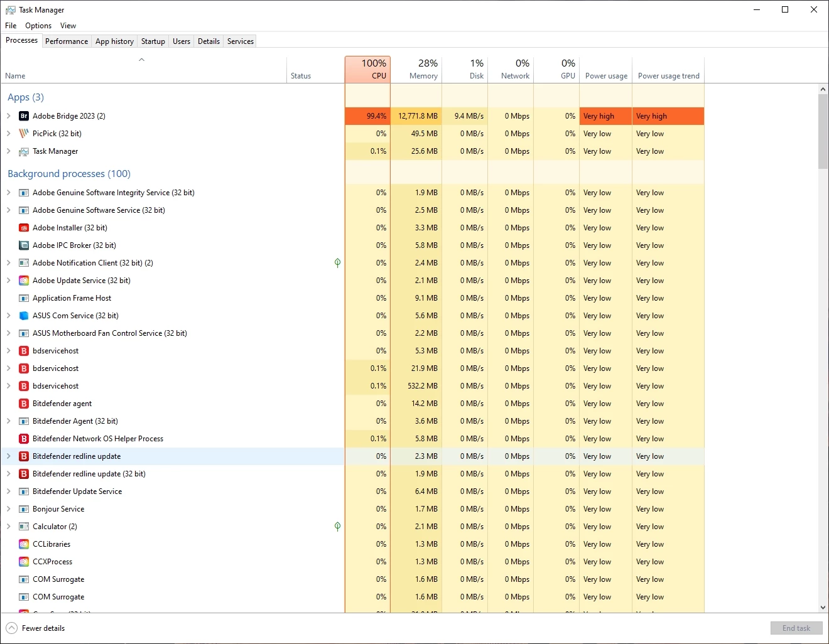Switch to the Performance tab
Image resolution: width=829 pixels, height=644 pixels.
point(67,41)
